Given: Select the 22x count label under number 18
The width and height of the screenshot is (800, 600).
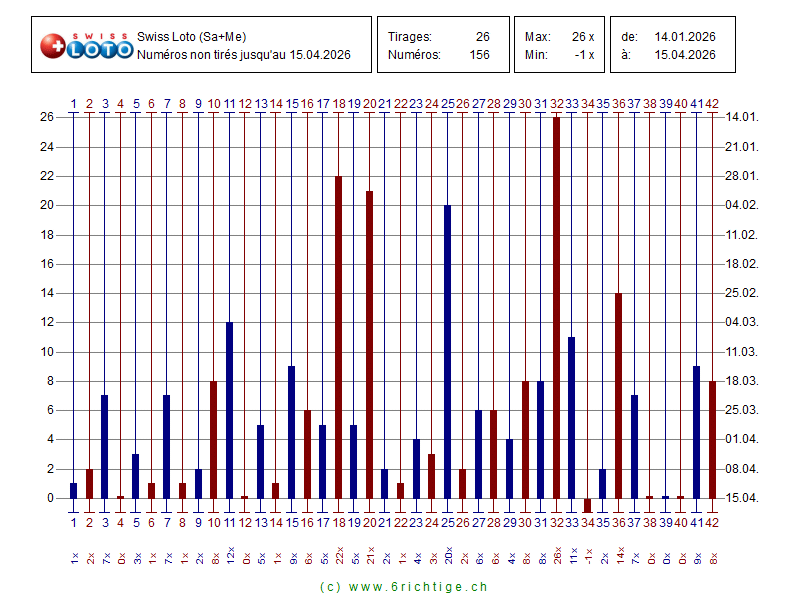Looking at the screenshot, I should [x=339, y=555].
